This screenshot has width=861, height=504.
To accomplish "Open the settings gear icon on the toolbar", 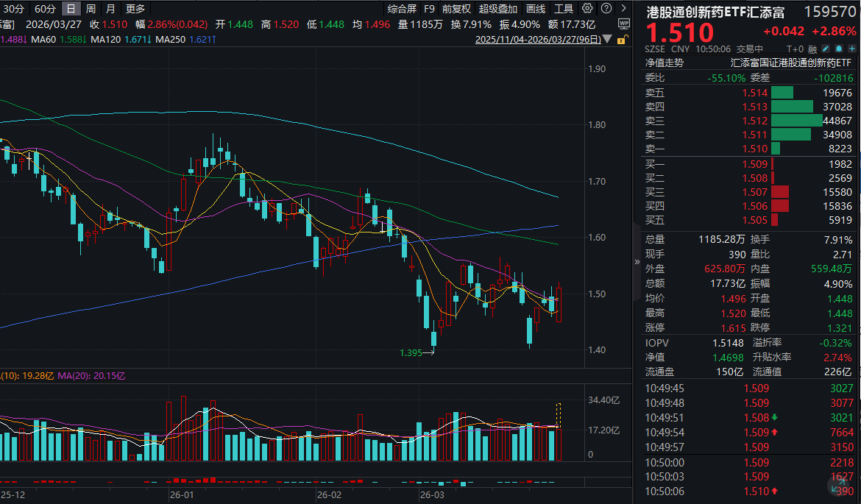I will [x=587, y=9].
